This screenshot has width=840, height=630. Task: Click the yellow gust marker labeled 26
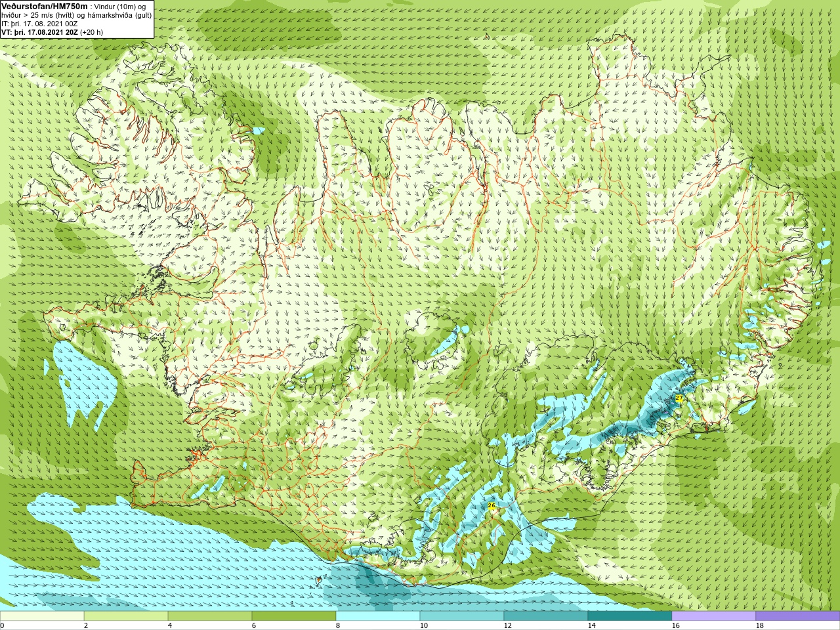[492, 505]
